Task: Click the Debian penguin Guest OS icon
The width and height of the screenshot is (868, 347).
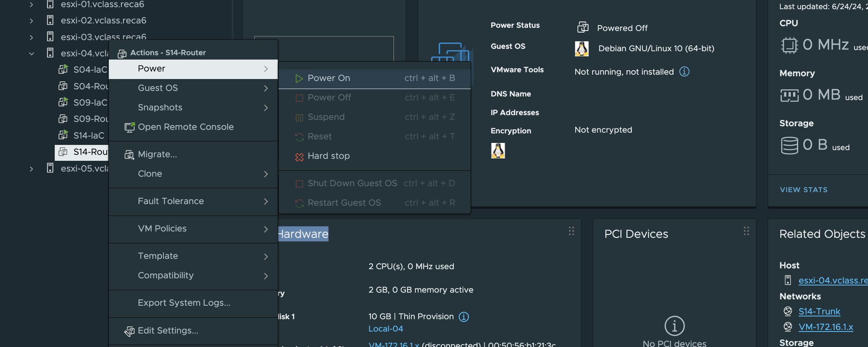Action: 582,48
